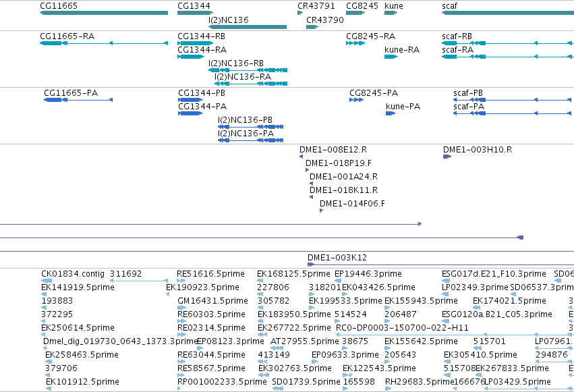
Task: Select EST RE63044.5prime
Action: [x=181, y=362]
